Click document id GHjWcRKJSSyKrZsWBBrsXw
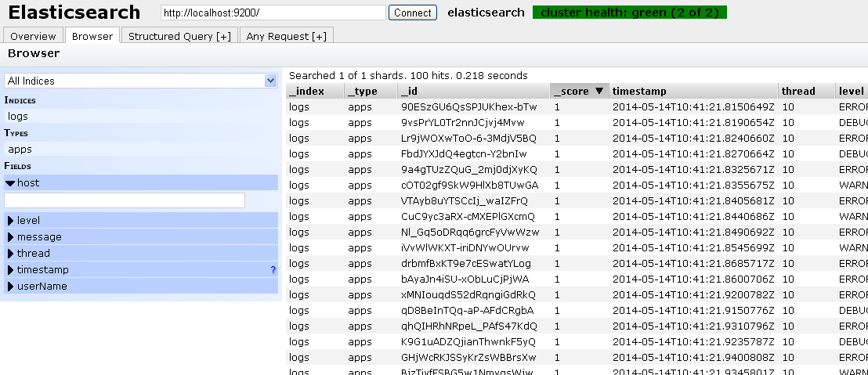Screen dimensions: 868x375 tap(468, 357)
